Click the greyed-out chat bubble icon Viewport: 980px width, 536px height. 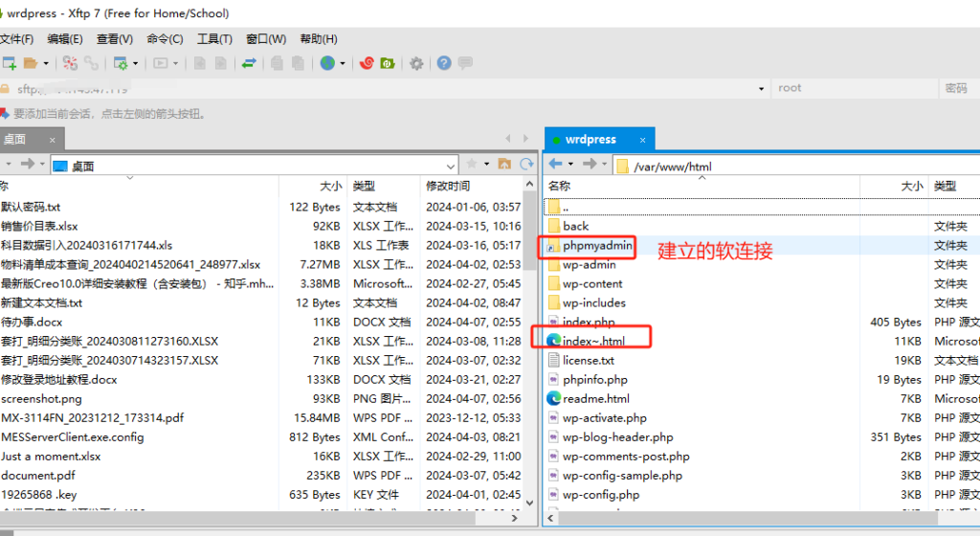pos(465,63)
